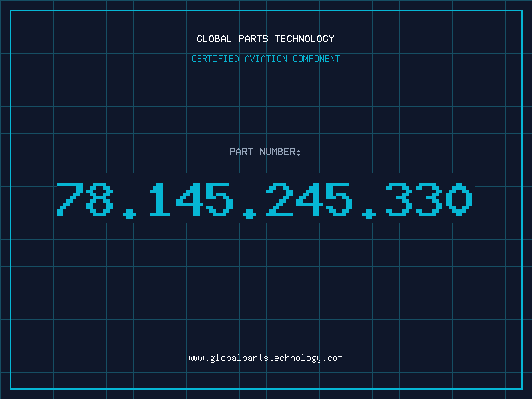532x399 pixels.
Task: Click the PART NUMBER: label
Action: (x=265, y=152)
